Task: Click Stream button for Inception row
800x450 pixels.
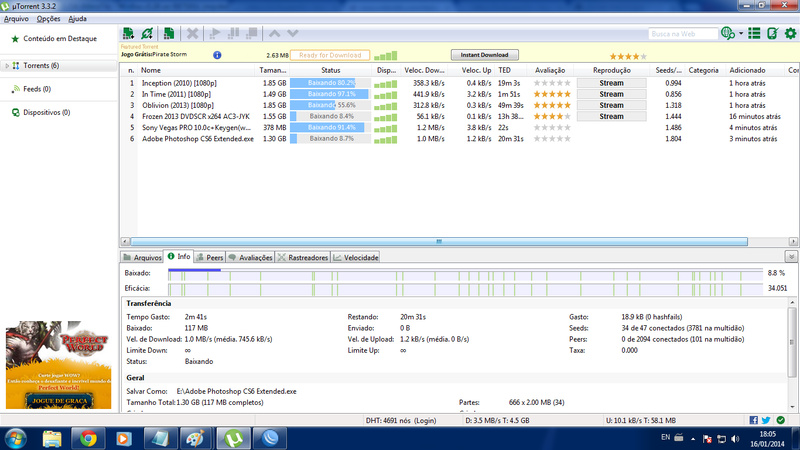Action: 611,83
